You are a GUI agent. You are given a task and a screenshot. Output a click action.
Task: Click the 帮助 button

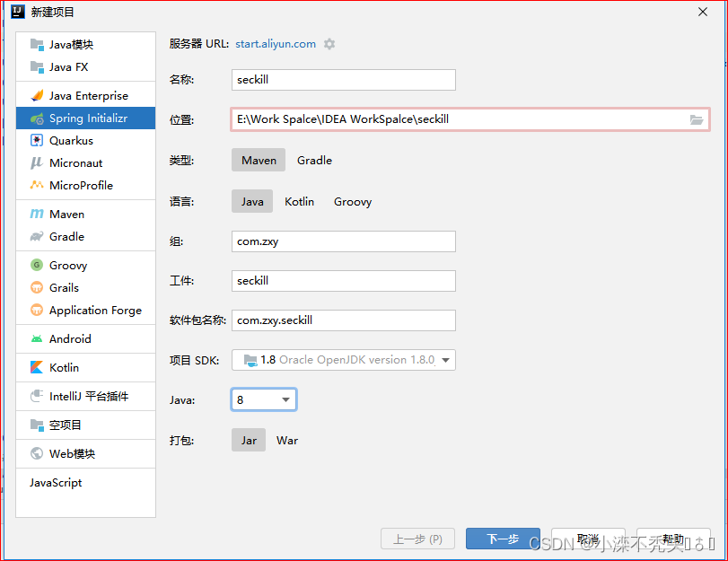673,539
